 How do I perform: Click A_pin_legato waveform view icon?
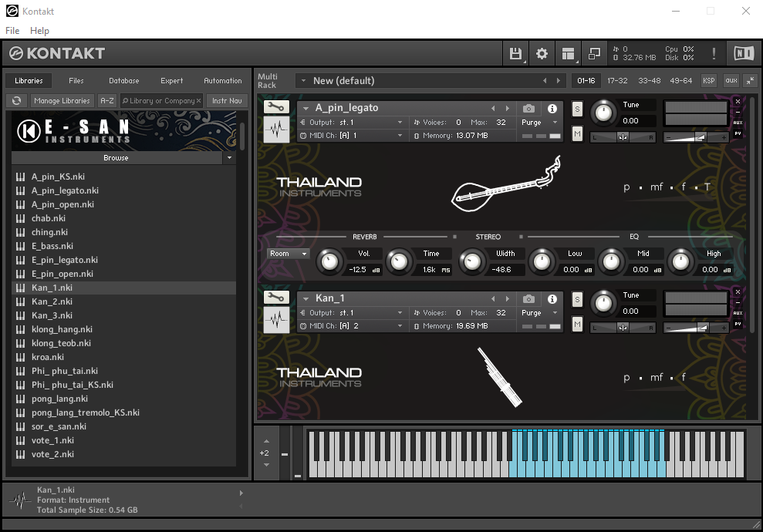pos(276,130)
